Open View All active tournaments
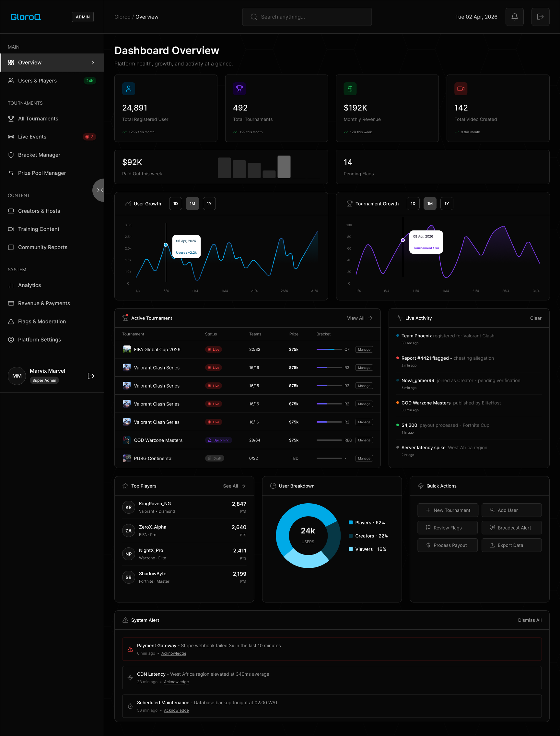Screen dimensions: 560x736 pyautogui.click(x=360, y=318)
